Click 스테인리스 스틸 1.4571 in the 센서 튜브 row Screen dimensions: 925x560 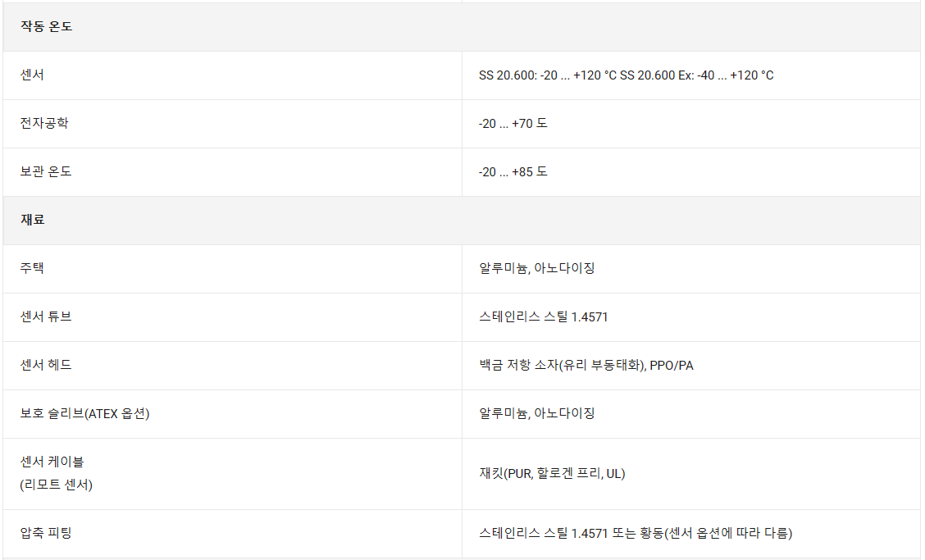click(543, 316)
